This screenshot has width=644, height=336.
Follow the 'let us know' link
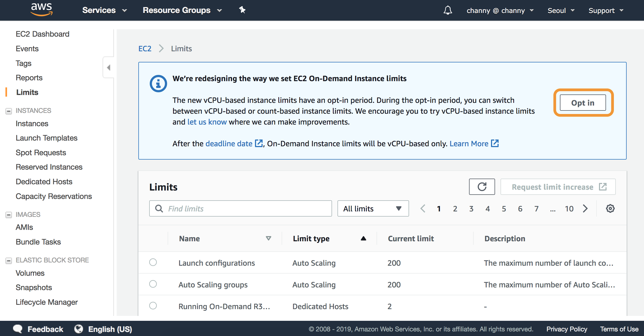pos(207,122)
